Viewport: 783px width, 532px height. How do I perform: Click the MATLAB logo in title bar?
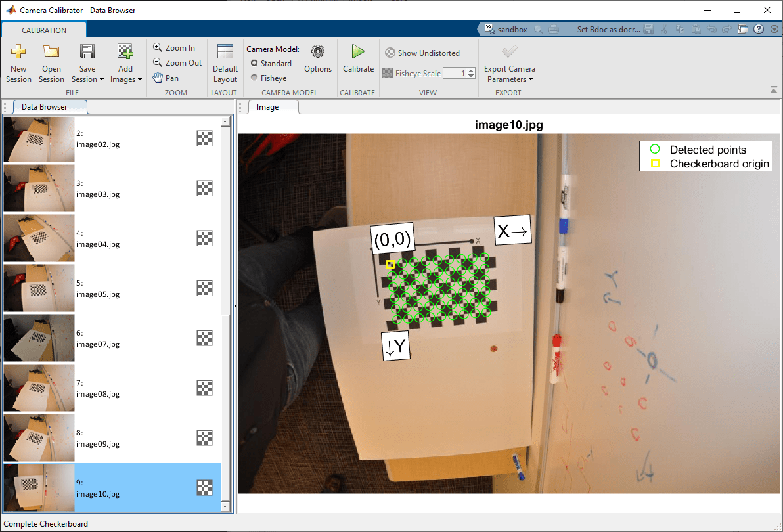pyautogui.click(x=11, y=10)
